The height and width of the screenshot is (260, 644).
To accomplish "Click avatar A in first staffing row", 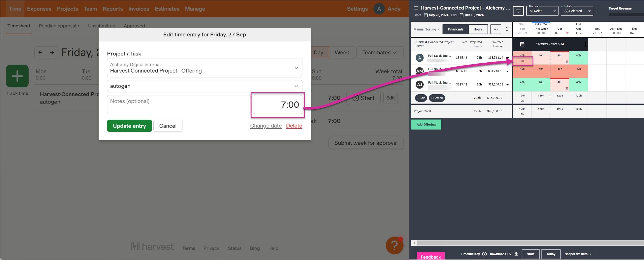I will click(419, 58).
